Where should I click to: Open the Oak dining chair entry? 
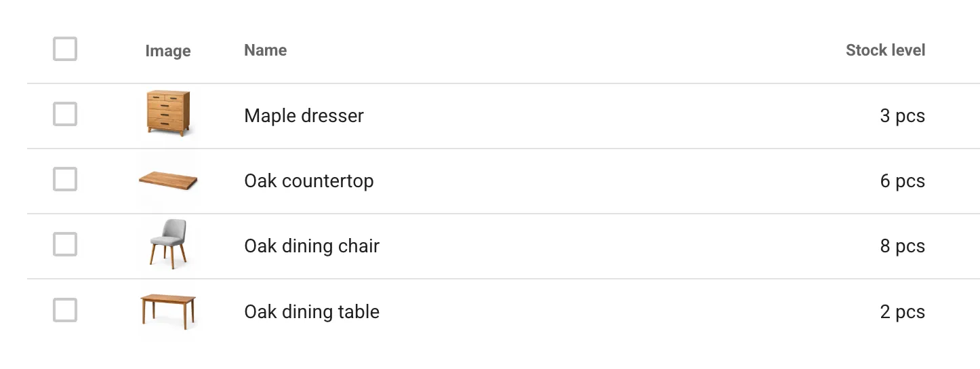tap(311, 246)
